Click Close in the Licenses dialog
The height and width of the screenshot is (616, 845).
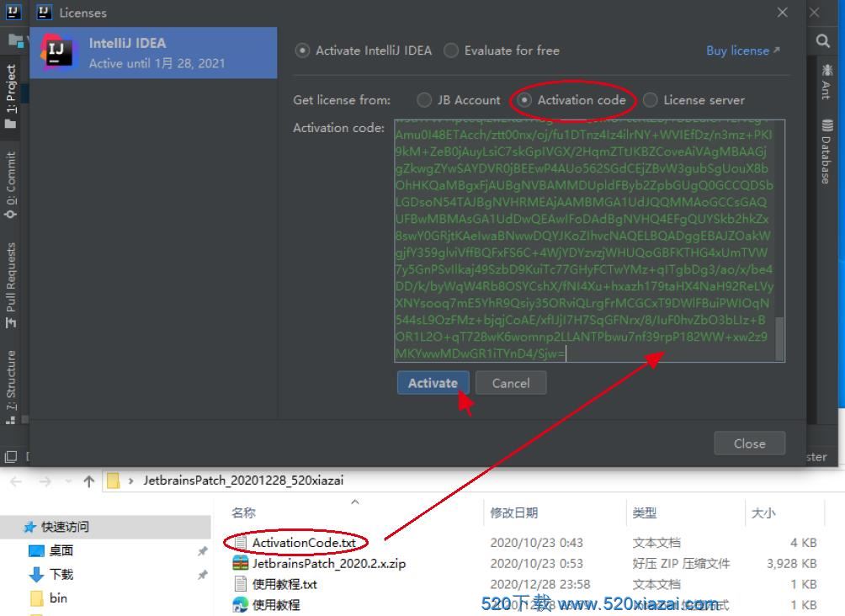coord(749,443)
